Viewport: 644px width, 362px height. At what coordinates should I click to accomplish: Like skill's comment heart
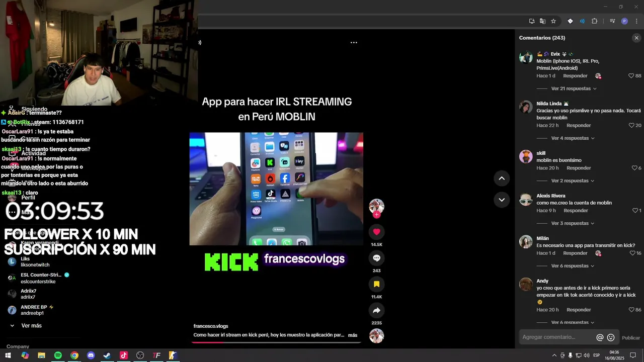click(634, 168)
